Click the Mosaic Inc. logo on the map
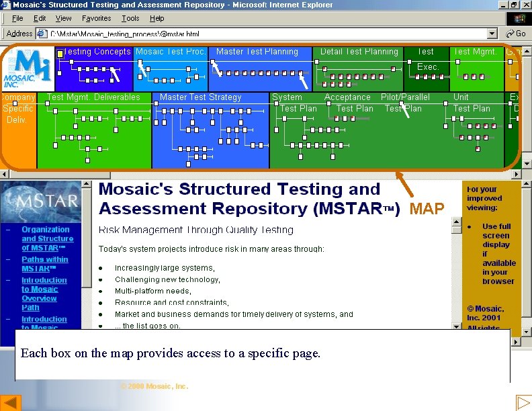 (x=28, y=69)
